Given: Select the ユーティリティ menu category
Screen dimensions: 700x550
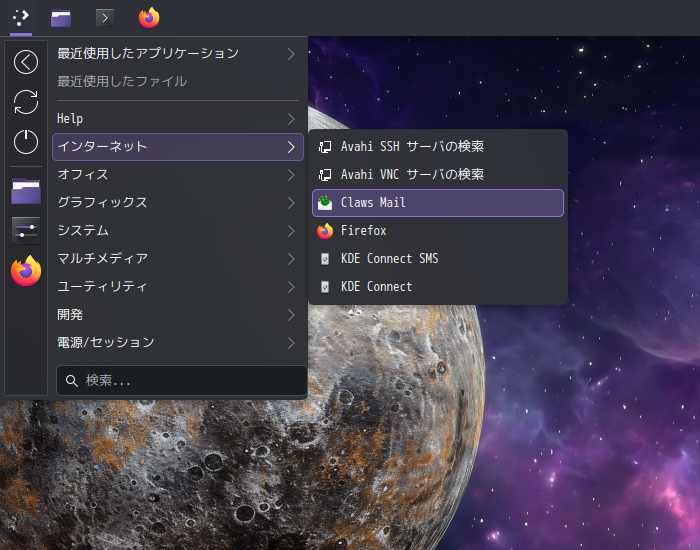Looking at the screenshot, I should [x=178, y=287].
